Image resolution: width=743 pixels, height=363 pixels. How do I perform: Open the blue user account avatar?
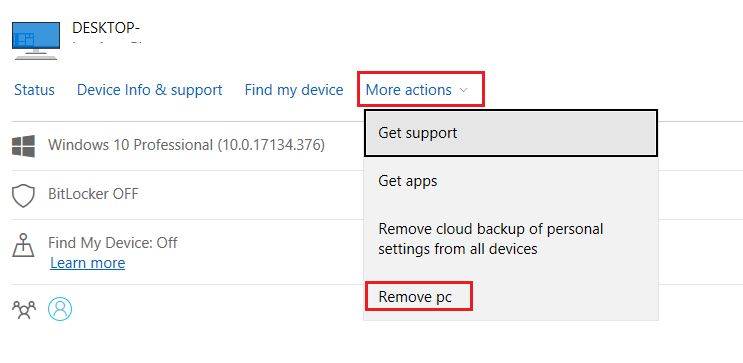tap(60, 309)
